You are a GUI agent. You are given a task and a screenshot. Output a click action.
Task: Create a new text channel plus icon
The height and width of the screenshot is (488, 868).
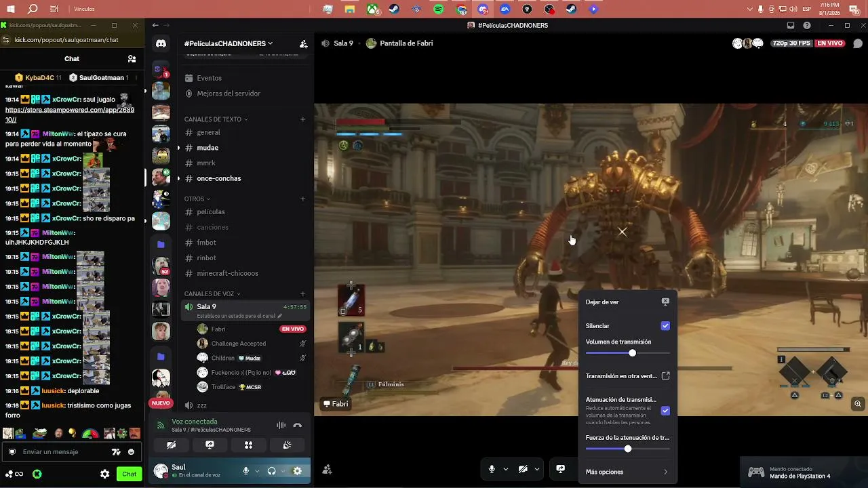pyautogui.click(x=303, y=119)
